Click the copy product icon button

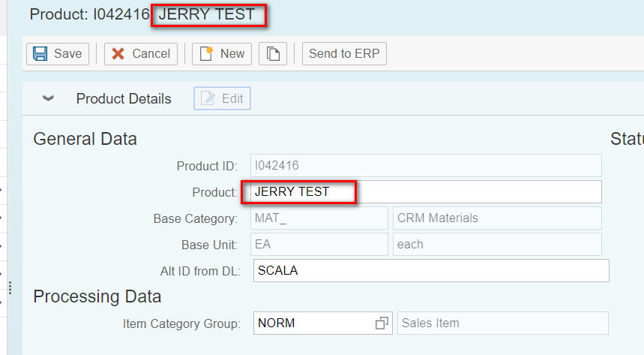[273, 54]
